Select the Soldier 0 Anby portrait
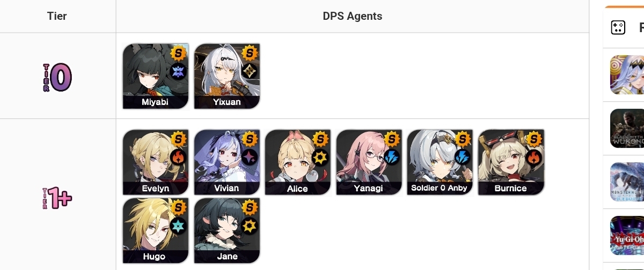The width and height of the screenshot is (644, 270). pos(440,162)
